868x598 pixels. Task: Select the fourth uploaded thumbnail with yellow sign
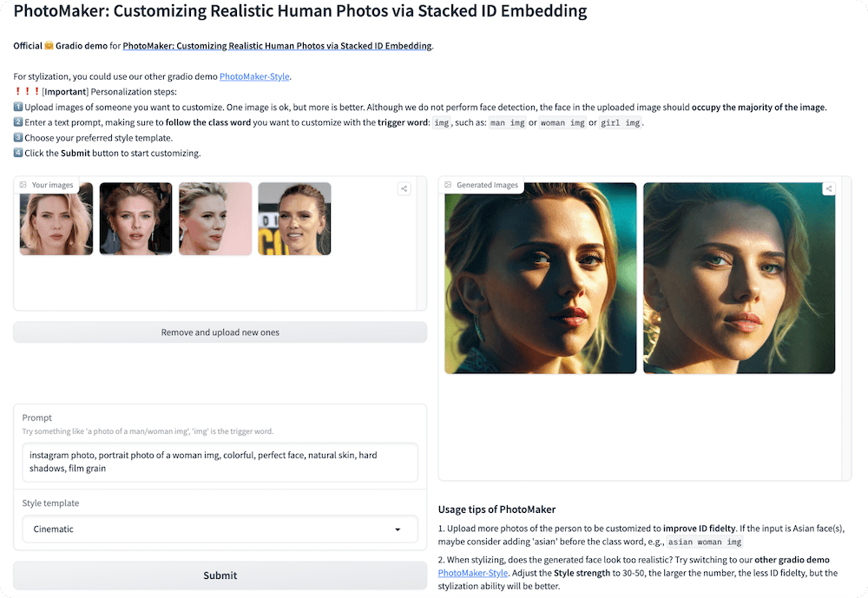click(294, 219)
